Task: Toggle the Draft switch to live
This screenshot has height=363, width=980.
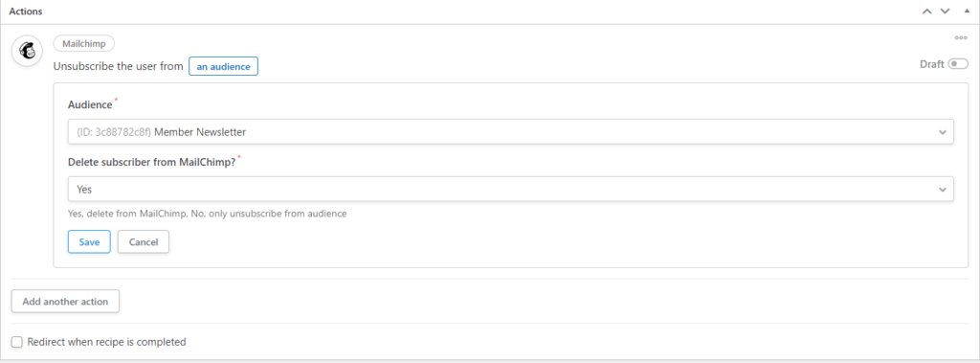Action: click(x=957, y=64)
